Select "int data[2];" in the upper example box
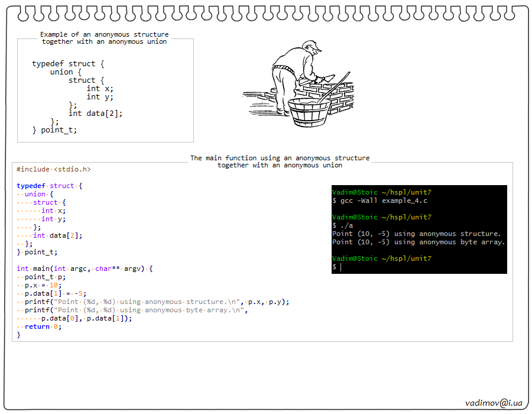 tap(95, 114)
